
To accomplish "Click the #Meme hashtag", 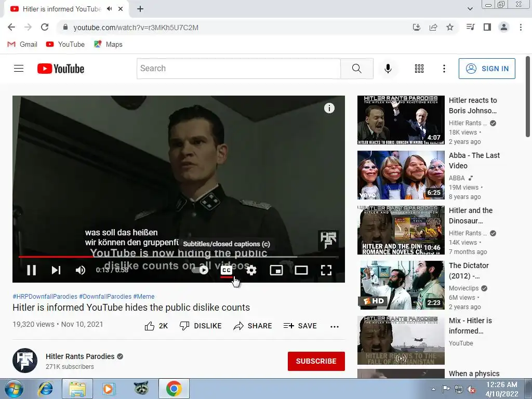I will [x=144, y=296].
